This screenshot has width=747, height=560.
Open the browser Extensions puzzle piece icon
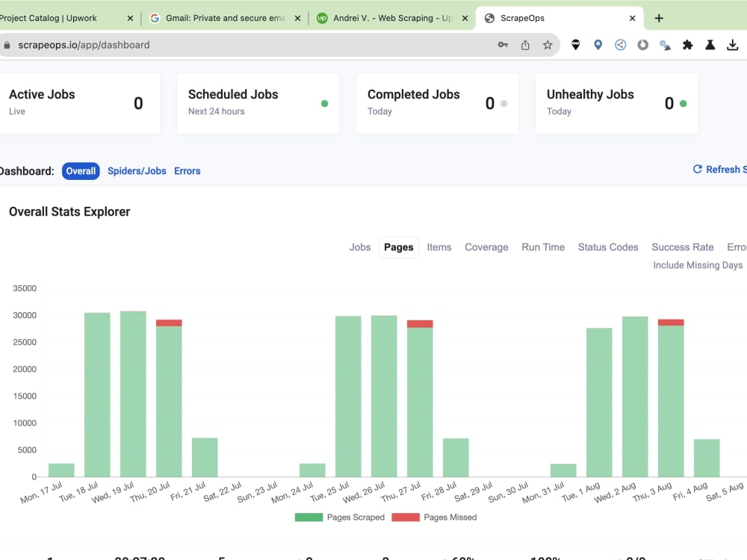687,45
